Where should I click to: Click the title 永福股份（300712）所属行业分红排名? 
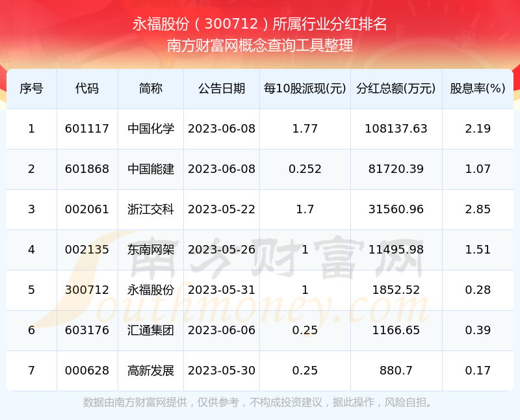[259, 24]
